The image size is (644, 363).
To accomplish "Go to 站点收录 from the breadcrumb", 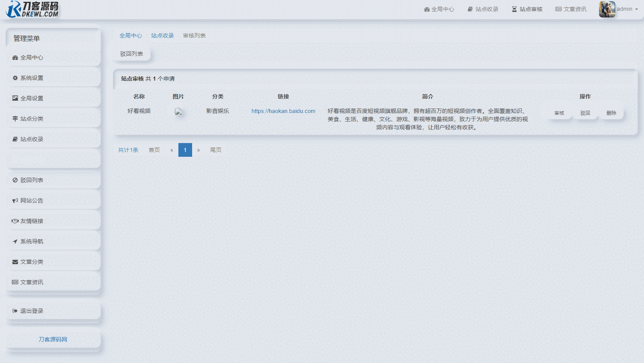I will tap(162, 36).
